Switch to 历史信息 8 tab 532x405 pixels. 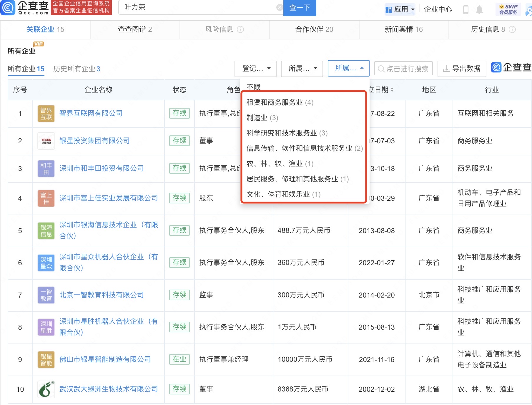(490, 29)
